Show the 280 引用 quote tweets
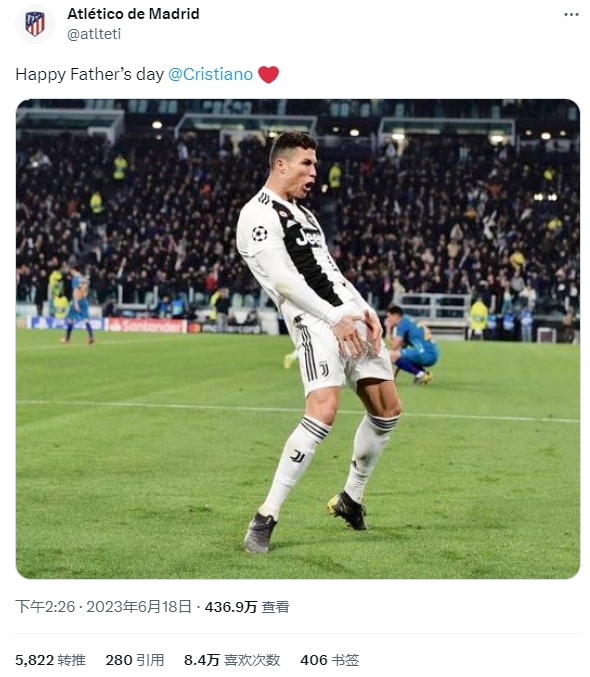The height and width of the screenshot is (677, 590). 135,660
